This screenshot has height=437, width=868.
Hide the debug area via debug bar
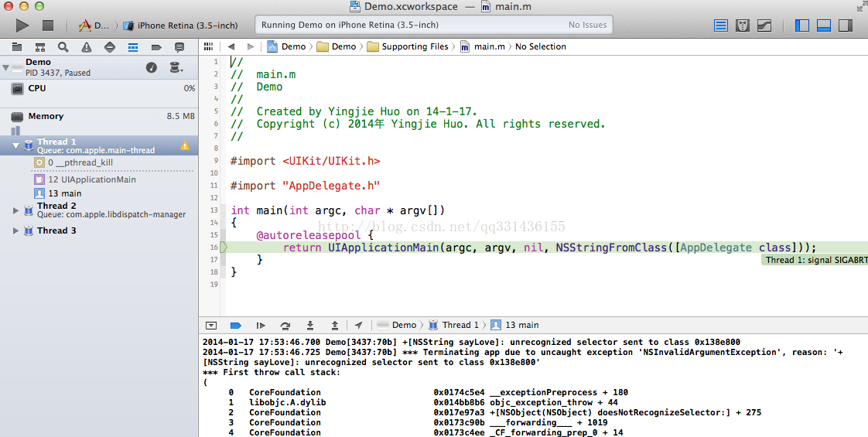click(x=211, y=326)
